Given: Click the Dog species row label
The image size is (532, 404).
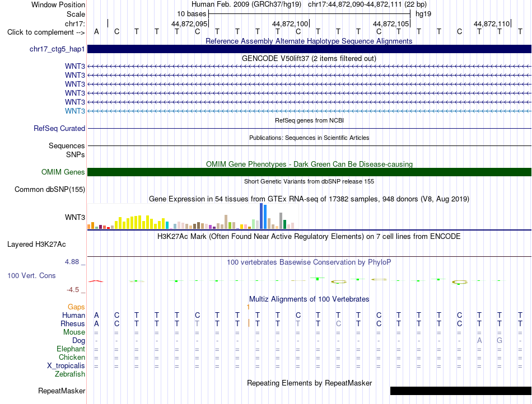Looking at the screenshot, I should [x=78, y=341].
